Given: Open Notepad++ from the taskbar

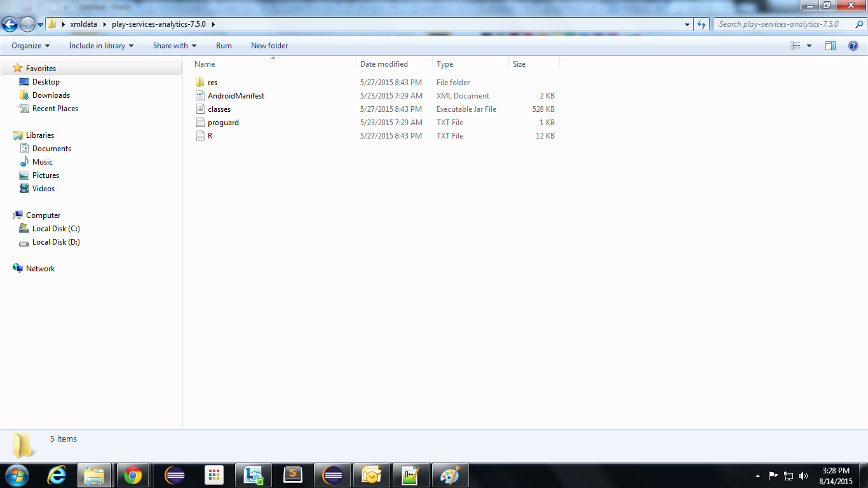Looking at the screenshot, I should pos(411,475).
